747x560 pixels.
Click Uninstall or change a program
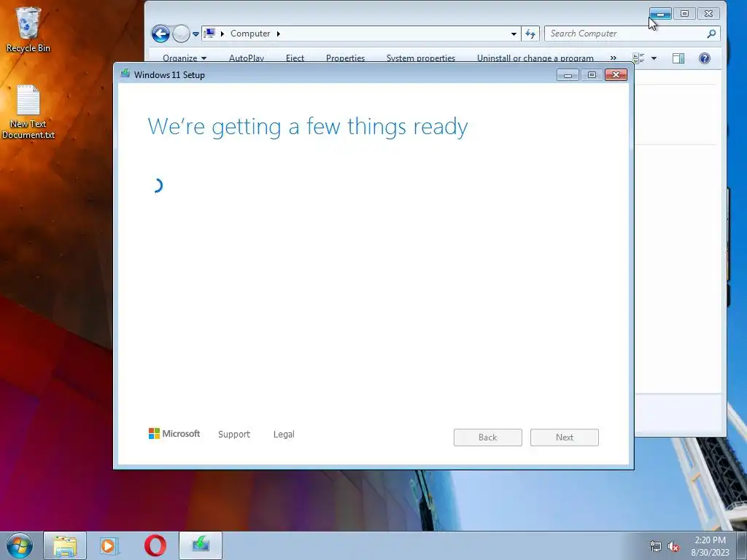click(535, 58)
